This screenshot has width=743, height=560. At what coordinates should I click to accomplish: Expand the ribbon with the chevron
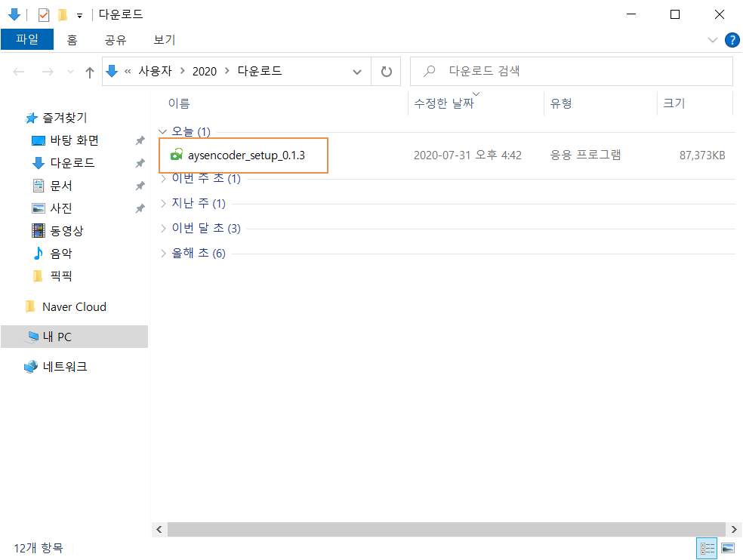[x=713, y=40]
